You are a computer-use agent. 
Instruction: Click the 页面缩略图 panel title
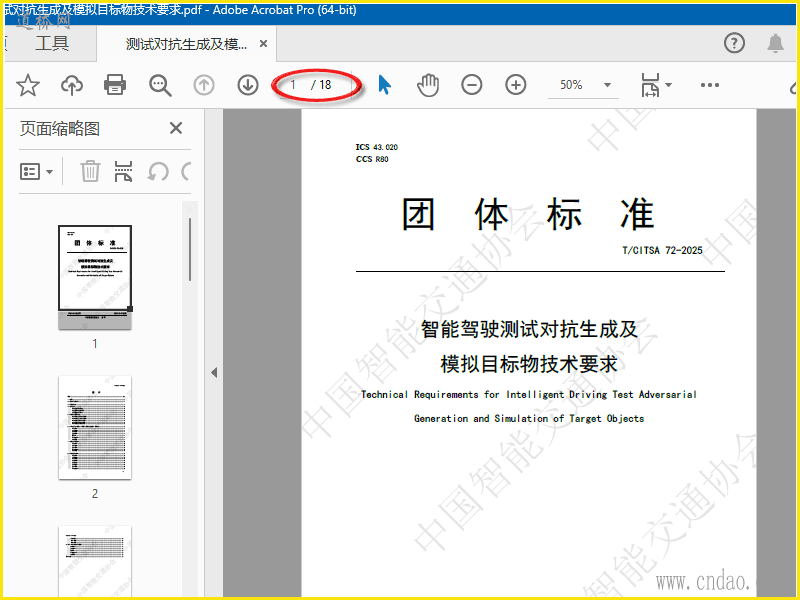[x=60, y=129]
